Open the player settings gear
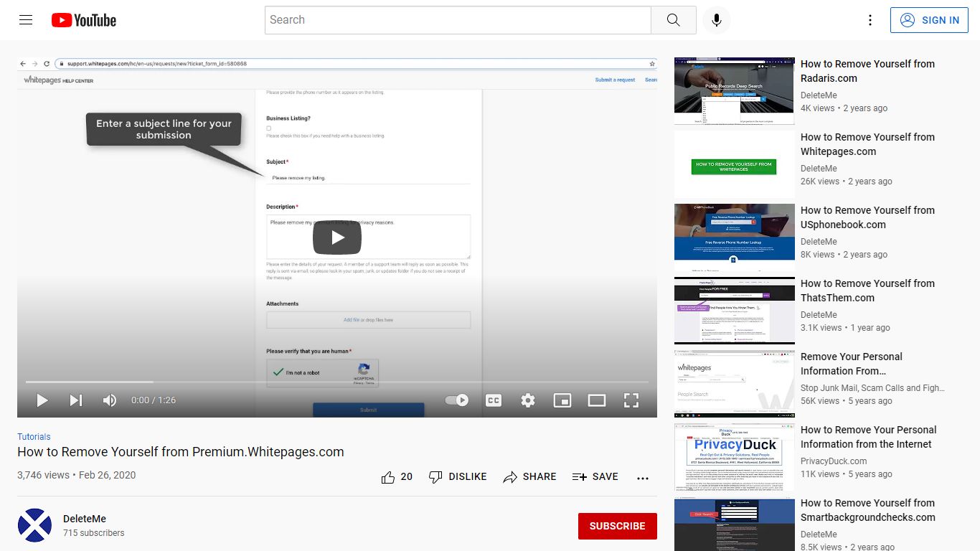 (x=528, y=400)
